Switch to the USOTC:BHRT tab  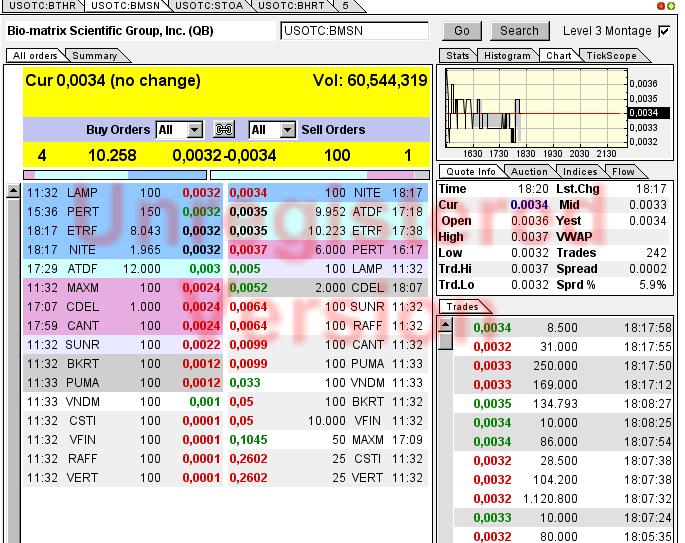[291, 6]
